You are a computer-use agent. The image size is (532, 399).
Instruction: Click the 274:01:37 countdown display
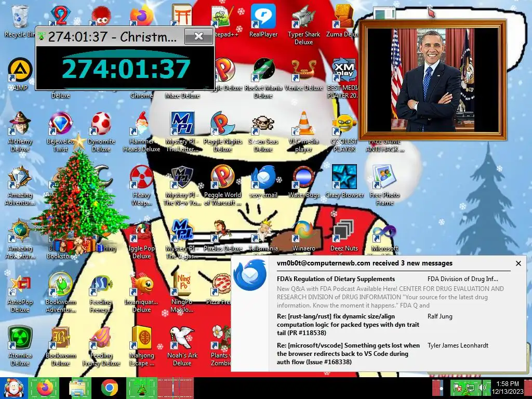[x=126, y=69]
